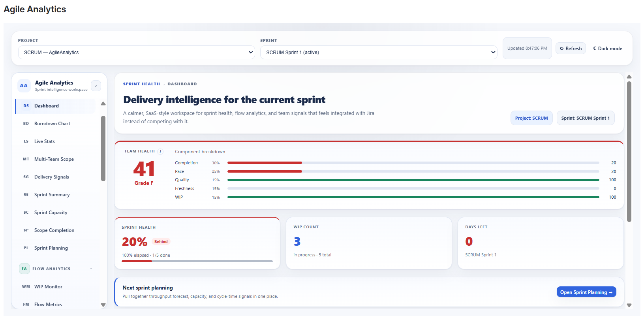Click the main content scrollbar thumb
Screen dimensions: 644x316
click(x=629, y=152)
